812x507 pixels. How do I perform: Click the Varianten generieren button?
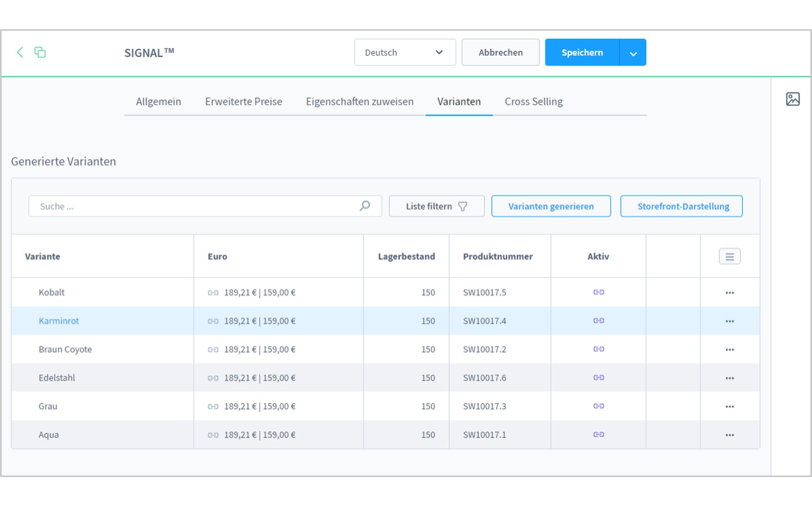551,206
